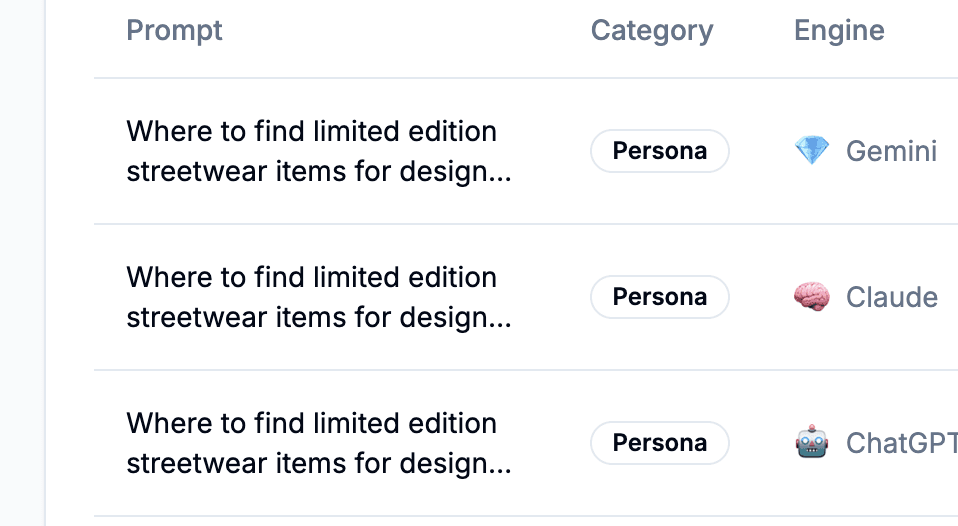Sort by the Engine column header
Screen dimensions: 958x526
(x=839, y=30)
